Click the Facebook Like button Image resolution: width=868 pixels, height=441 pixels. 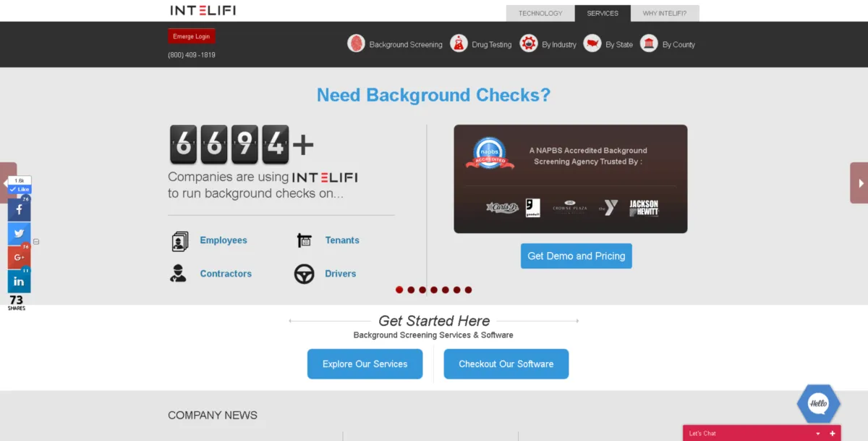pyautogui.click(x=20, y=189)
